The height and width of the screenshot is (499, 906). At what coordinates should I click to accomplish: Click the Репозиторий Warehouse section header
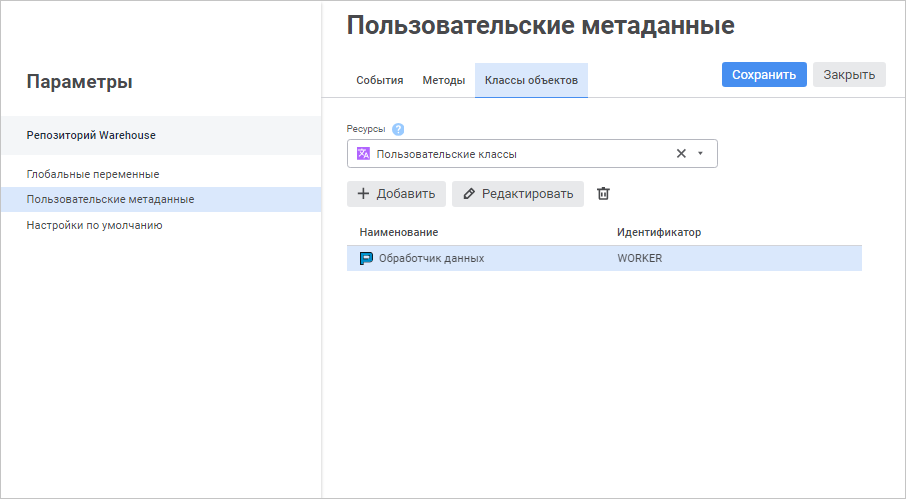pyautogui.click(x=91, y=135)
